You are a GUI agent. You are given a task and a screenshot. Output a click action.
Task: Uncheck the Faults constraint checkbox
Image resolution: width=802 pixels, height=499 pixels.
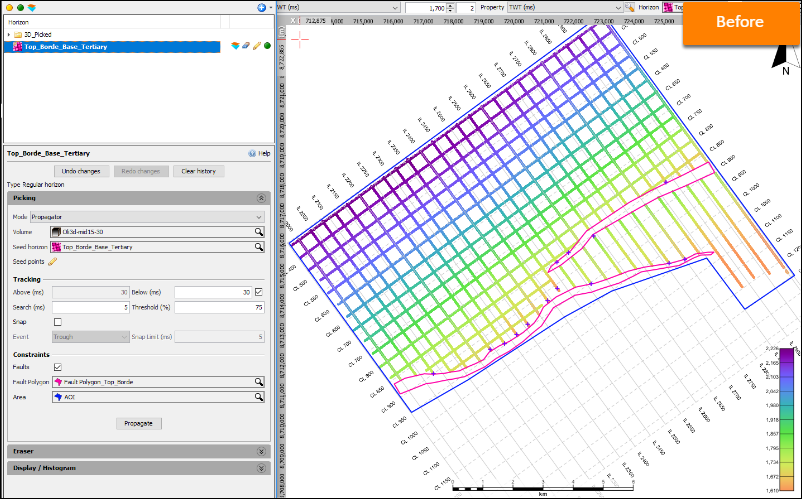click(x=58, y=367)
